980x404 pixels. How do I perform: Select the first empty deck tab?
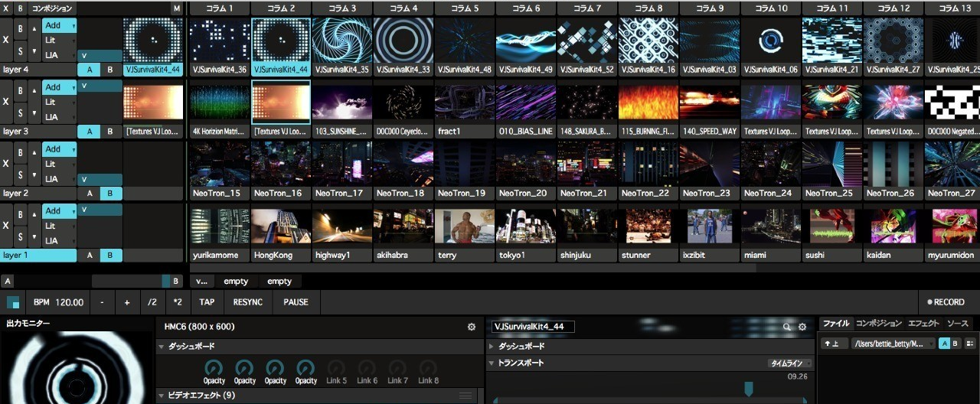click(x=236, y=281)
